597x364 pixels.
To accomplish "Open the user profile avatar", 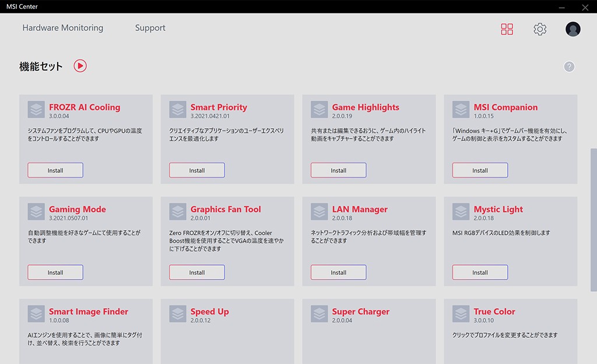I will pos(573,29).
